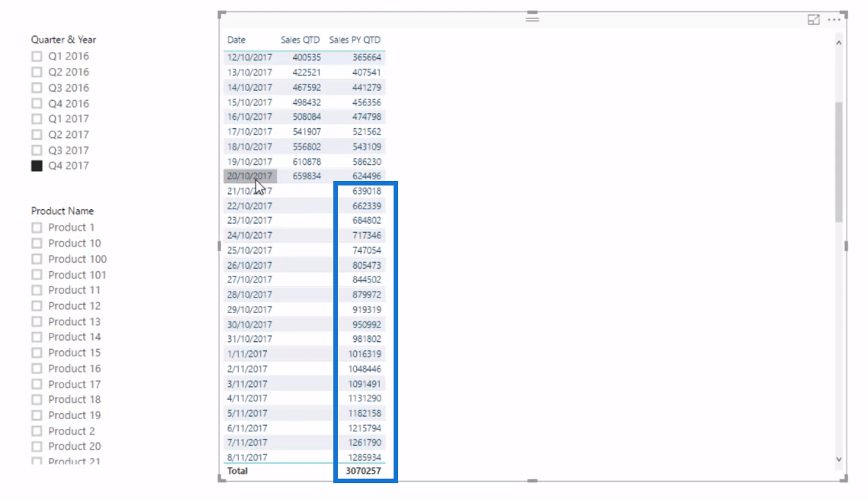Click Sales QTD value 659834
The image size is (868, 500).
tap(307, 176)
